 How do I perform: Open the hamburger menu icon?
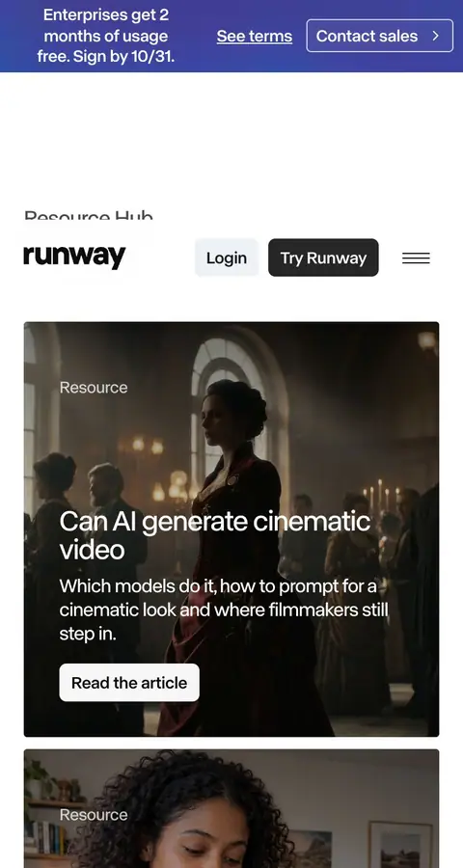(x=416, y=258)
